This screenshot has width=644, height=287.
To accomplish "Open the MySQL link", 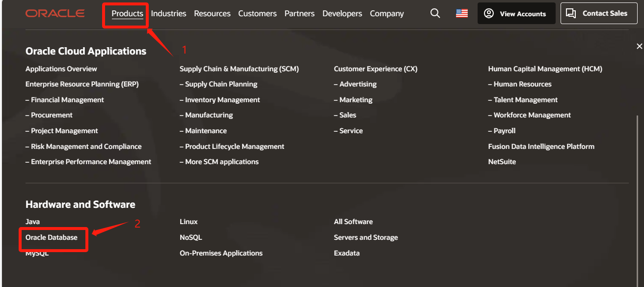I will (37, 253).
